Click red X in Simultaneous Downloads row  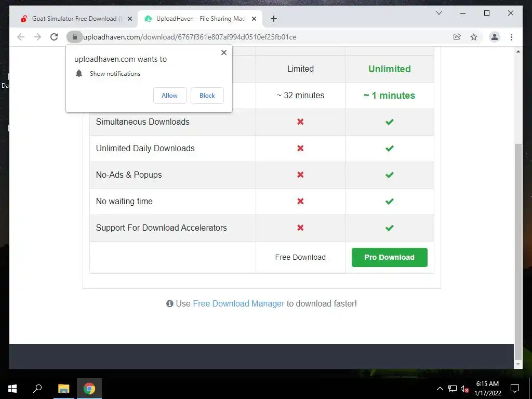(300, 122)
